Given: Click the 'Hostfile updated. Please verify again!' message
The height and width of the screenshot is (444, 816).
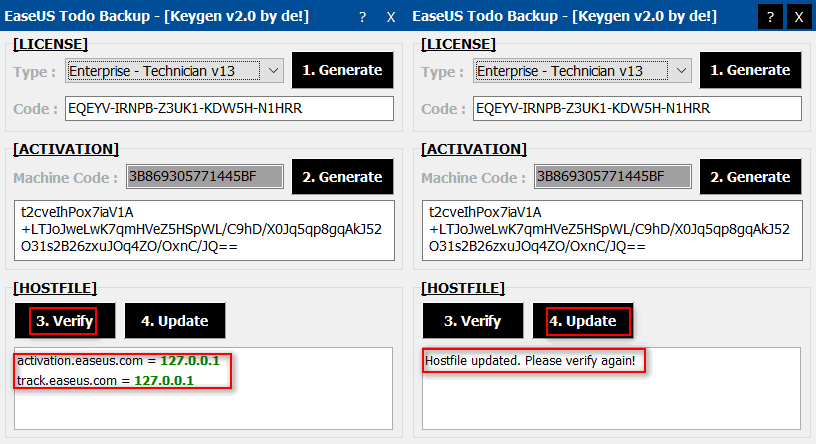Looking at the screenshot, I should coord(530,361).
